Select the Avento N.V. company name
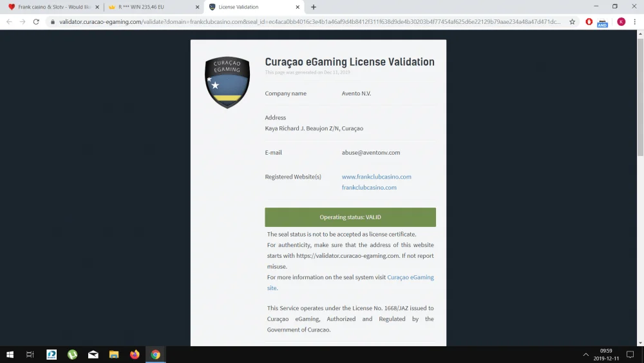Viewport: 644px width, 363px height. click(356, 93)
